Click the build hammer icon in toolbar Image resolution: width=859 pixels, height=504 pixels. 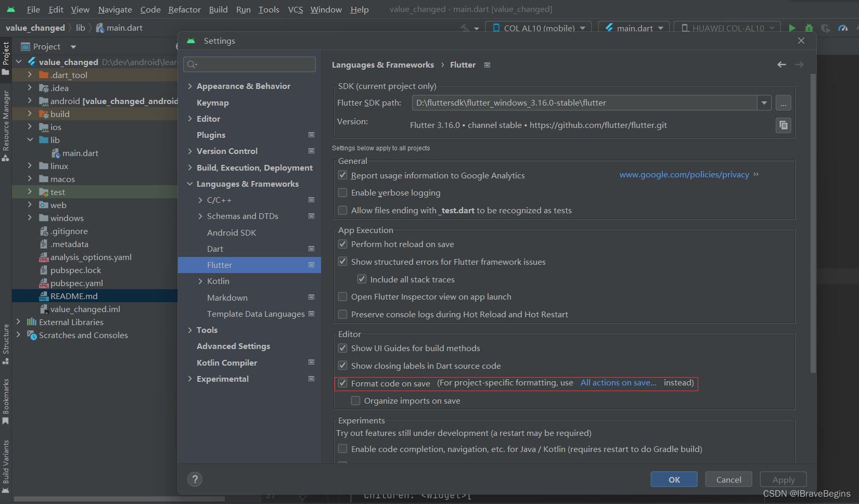tap(465, 28)
